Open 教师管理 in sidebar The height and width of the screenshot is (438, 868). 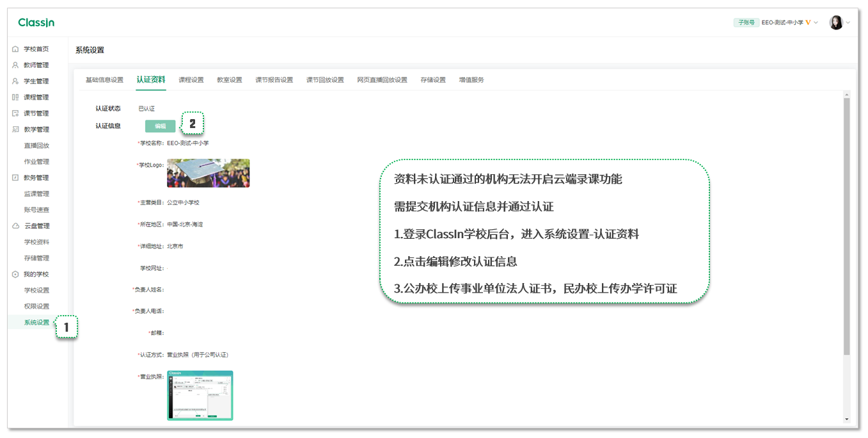coord(36,65)
